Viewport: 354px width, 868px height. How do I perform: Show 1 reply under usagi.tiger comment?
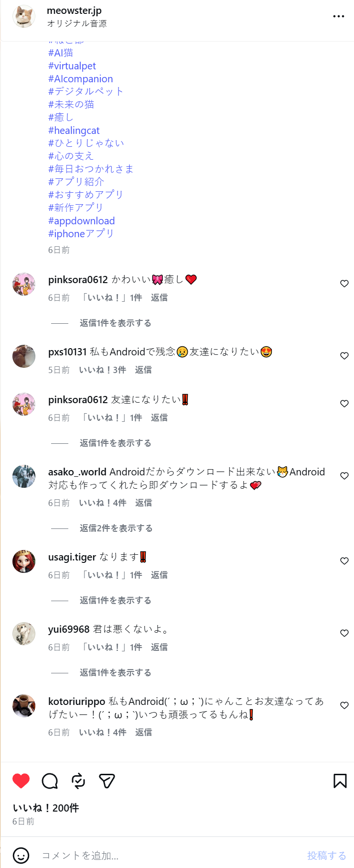click(x=116, y=600)
